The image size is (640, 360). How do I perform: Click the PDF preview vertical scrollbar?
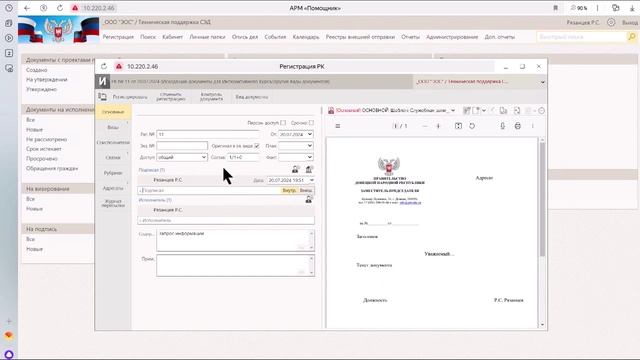(x=542, y=200)
